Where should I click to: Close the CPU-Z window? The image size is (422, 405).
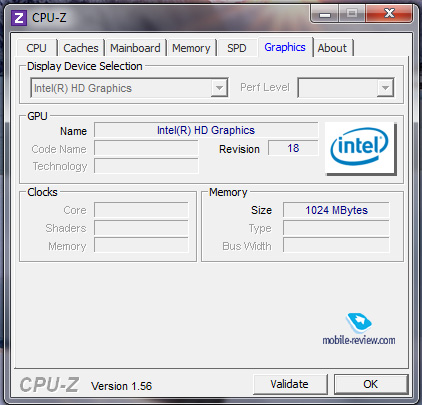[x=389, y=14]
